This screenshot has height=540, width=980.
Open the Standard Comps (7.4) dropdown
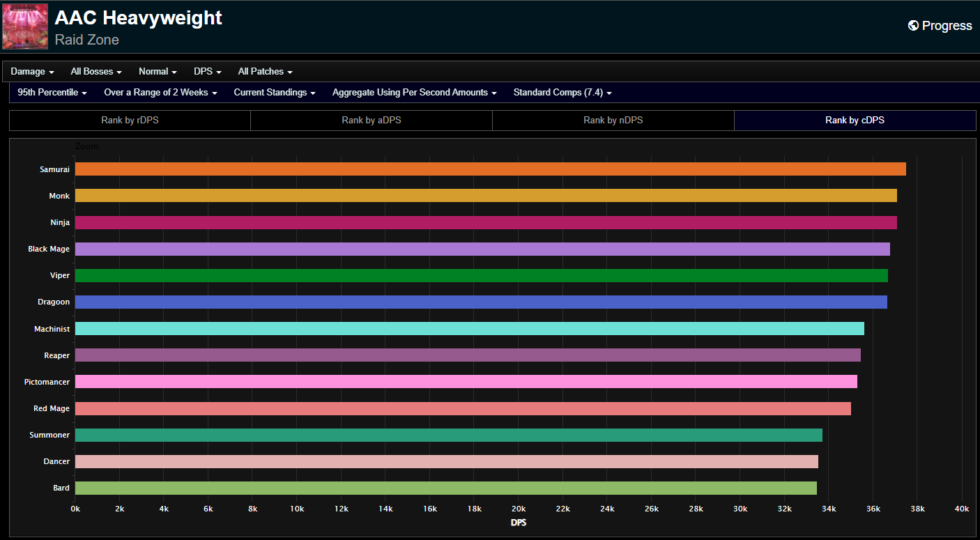coord(562,92)
